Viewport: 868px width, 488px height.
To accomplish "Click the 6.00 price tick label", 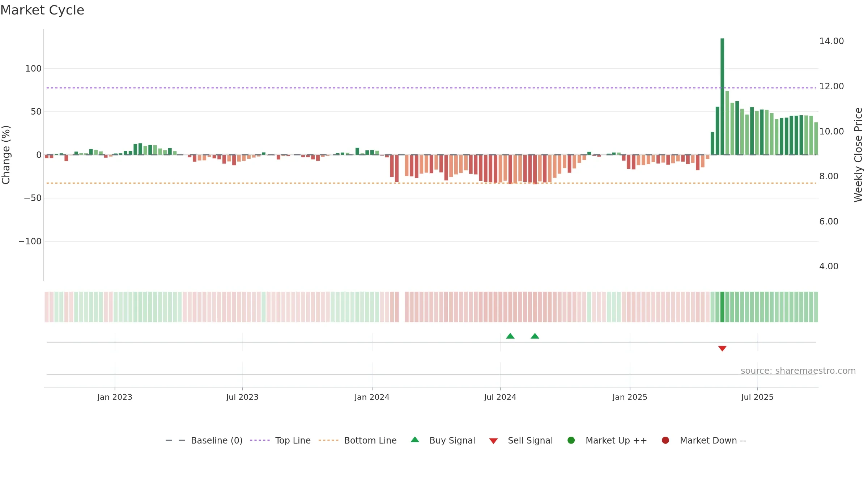I will 829,222.
